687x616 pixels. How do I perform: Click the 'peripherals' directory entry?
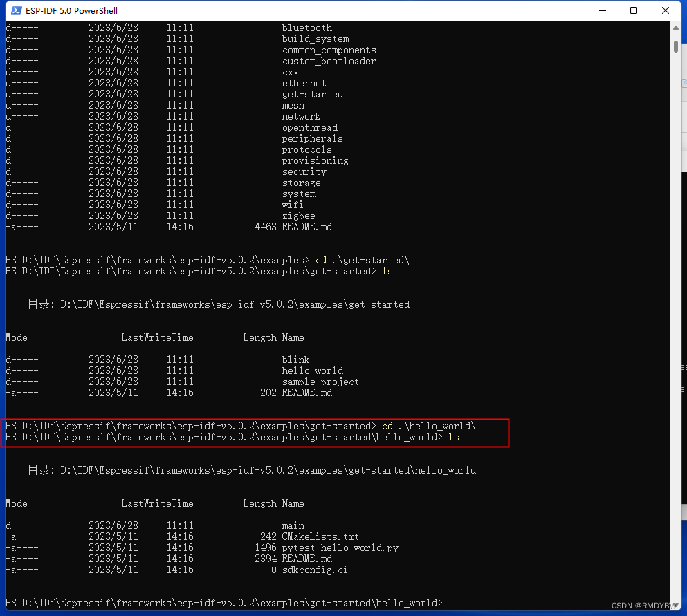(313, 139)
